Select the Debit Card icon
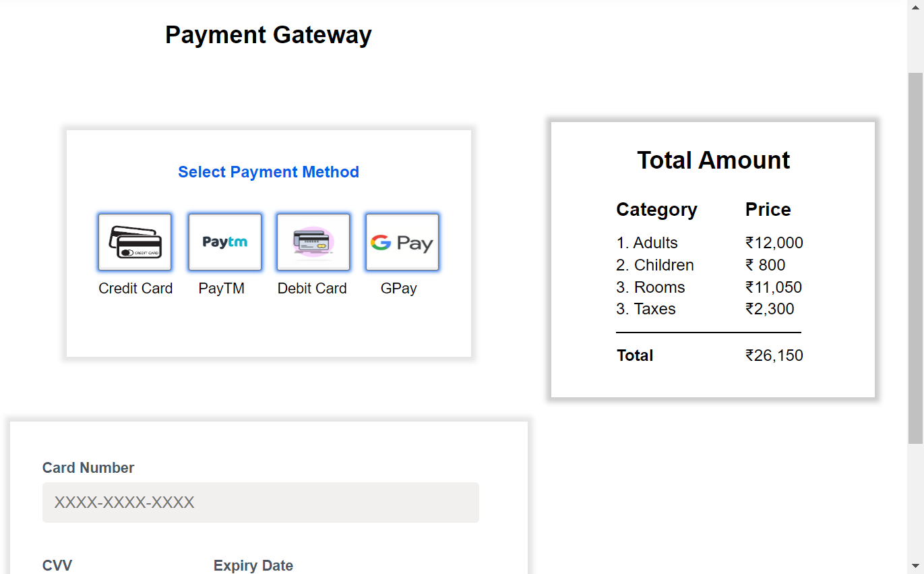Viewport: 924px width, 574px height. 313,242
